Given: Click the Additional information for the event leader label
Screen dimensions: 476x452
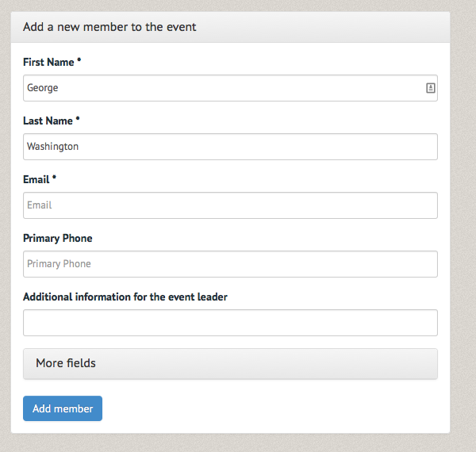Looking at the screenshot, I should click(x=125, y=297).
